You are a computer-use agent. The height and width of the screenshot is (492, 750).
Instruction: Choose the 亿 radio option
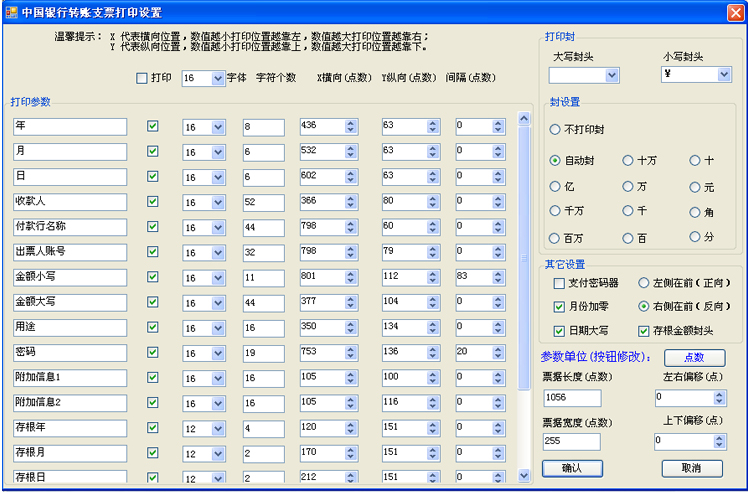(555, 186)
